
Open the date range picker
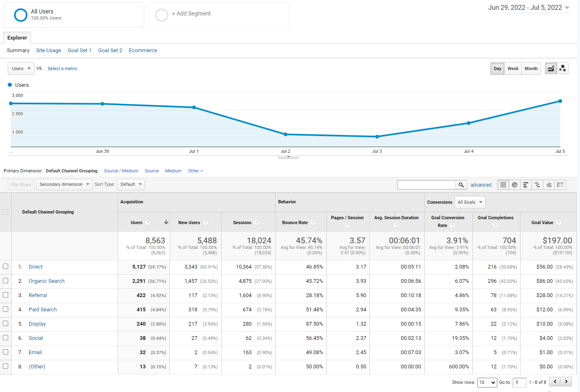pyautogui.click(x=529, y=8)
